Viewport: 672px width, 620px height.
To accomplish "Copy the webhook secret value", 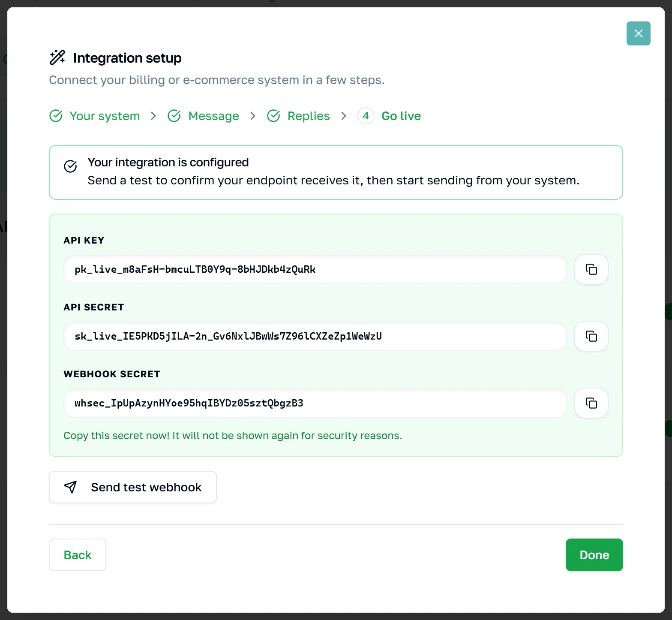I will click(x=591, y=403).
